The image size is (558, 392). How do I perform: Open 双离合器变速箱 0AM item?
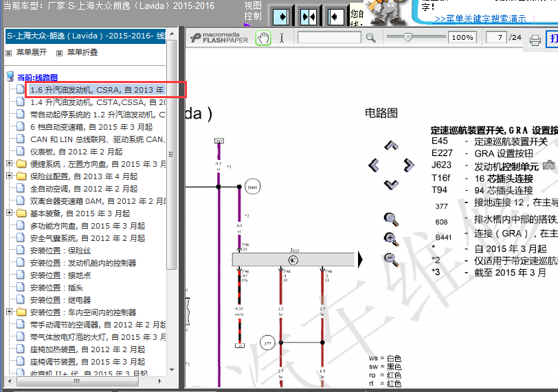[98, 201]
